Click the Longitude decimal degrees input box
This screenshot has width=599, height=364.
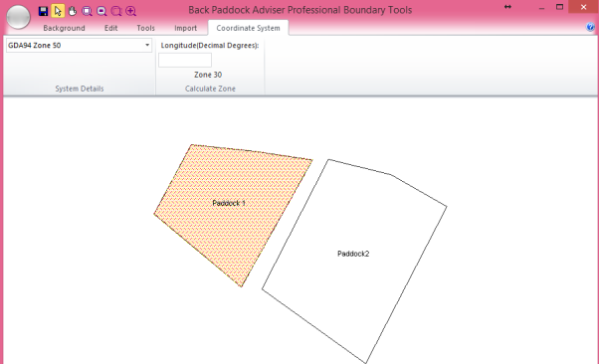185,60
